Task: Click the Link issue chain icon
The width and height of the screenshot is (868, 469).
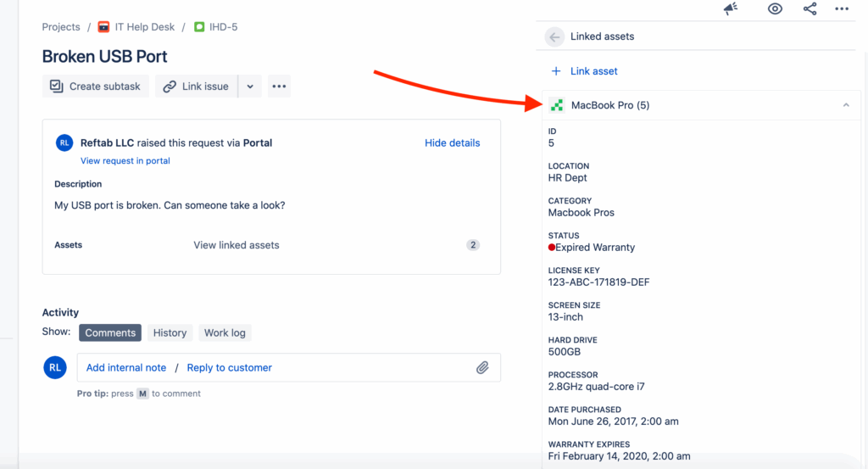Action: pyautogui.click(x=170, y=87)
